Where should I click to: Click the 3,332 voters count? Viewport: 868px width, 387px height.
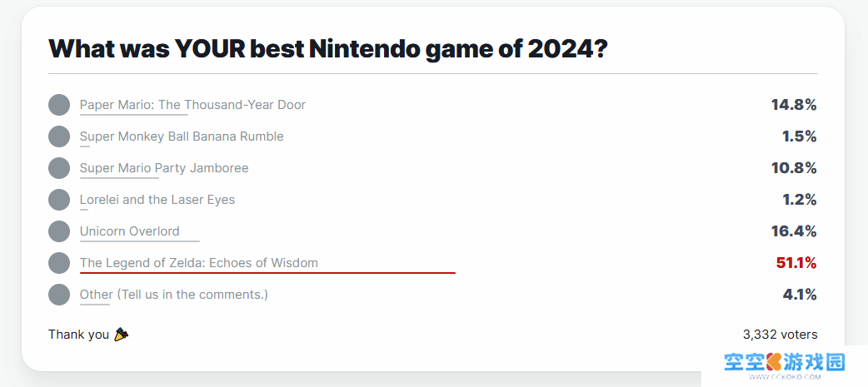click(780, 334)
